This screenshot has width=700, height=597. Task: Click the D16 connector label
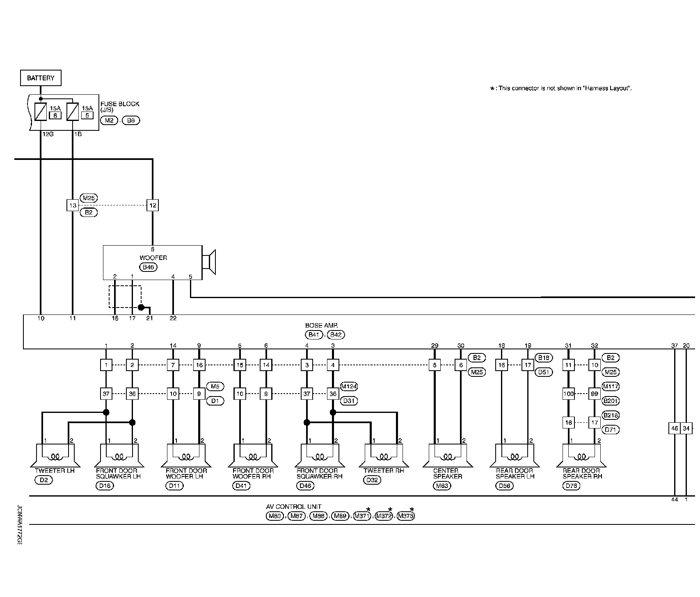[x=104, y=486]
